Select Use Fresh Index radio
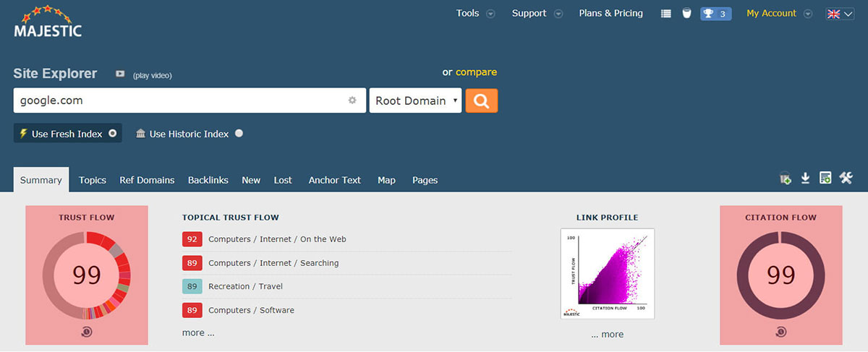 point(112,134)
